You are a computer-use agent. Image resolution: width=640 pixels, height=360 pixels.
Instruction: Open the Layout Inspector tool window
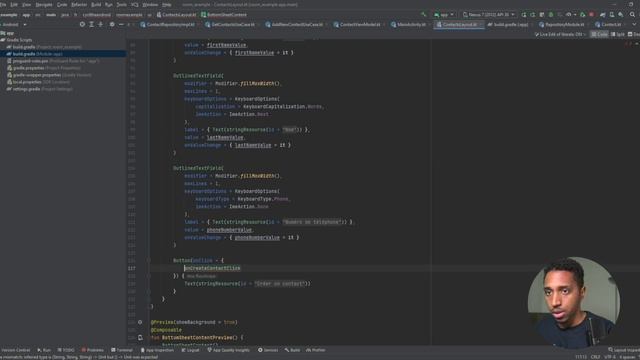click(x=624, y=350)
